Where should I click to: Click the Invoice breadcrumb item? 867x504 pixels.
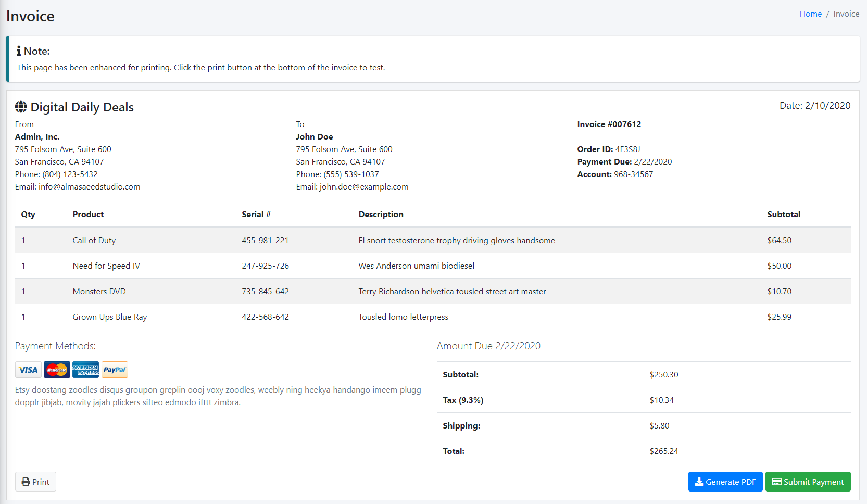tap(846, 14)
